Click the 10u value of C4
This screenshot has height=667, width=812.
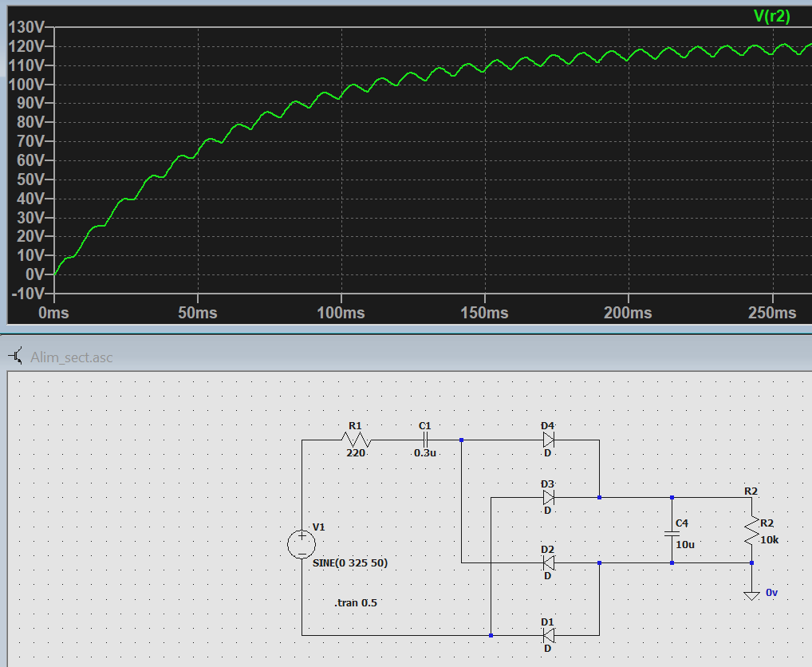[685, 545]
